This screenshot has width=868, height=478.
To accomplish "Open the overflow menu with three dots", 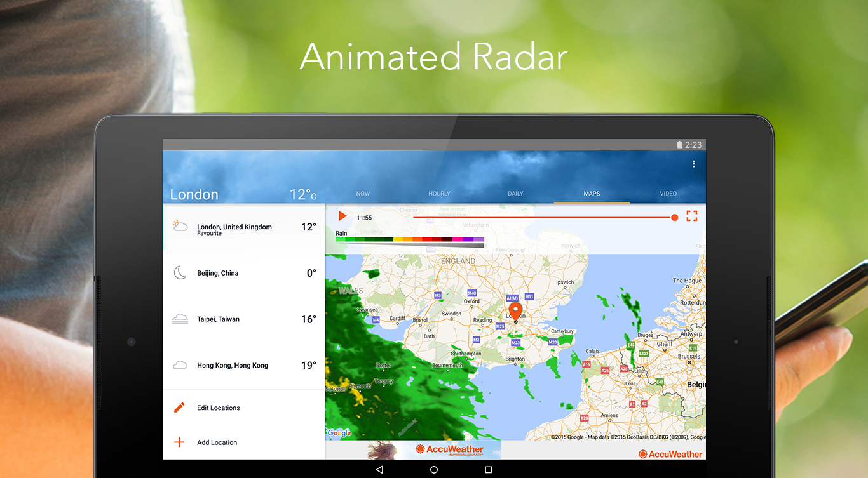I will [694, 163].
